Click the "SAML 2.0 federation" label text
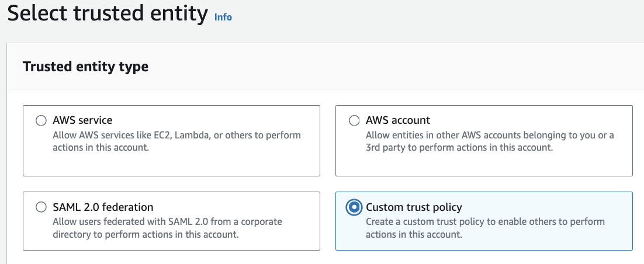Image resolution: width=644 pixels, height=264 pixels. [x=103, y=207]
